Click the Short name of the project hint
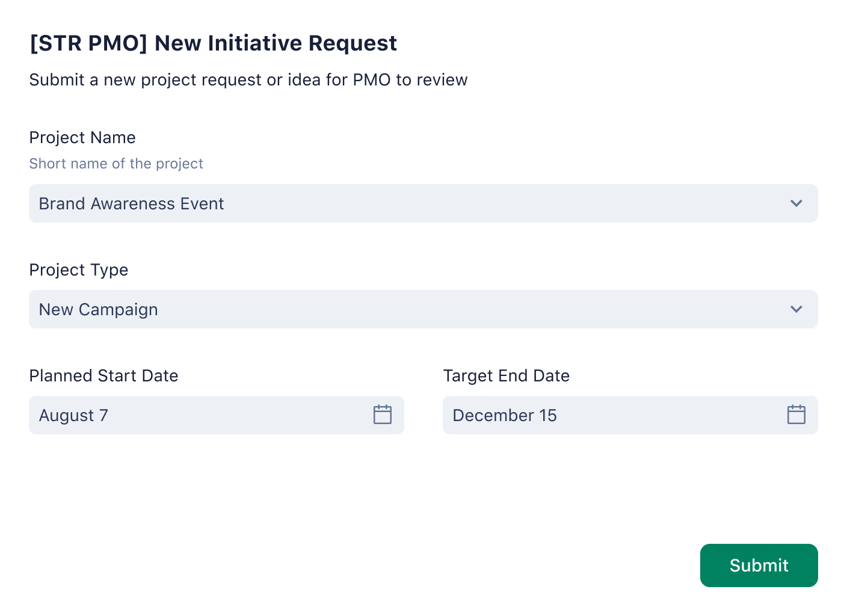This screenshot has width=847, height=616. 116,164
